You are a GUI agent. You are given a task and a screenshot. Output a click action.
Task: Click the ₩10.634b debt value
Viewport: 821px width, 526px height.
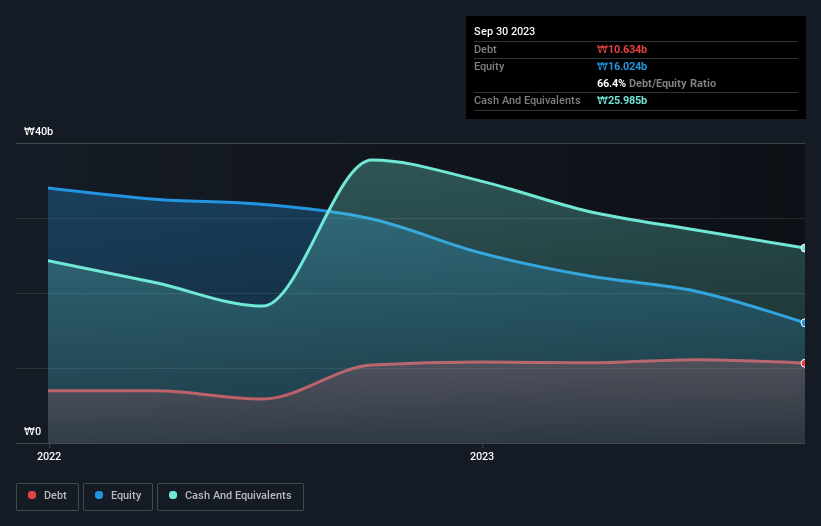click(622, 49)
